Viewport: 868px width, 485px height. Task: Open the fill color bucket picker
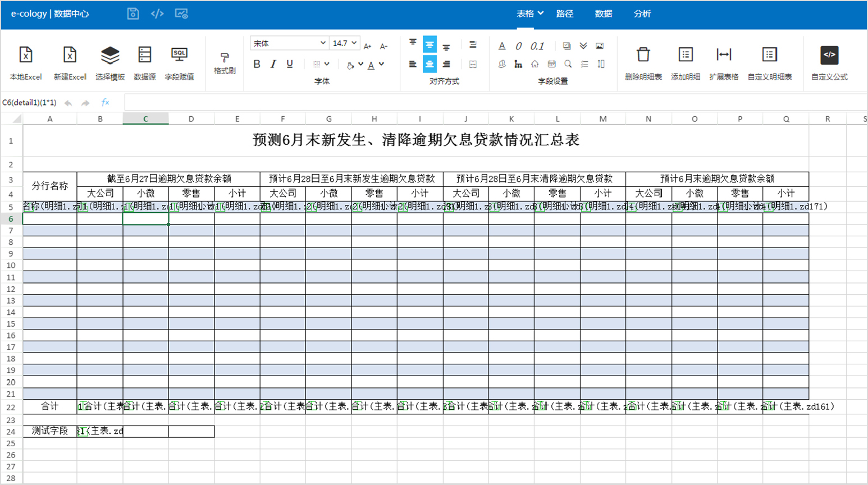pos(351,65)
